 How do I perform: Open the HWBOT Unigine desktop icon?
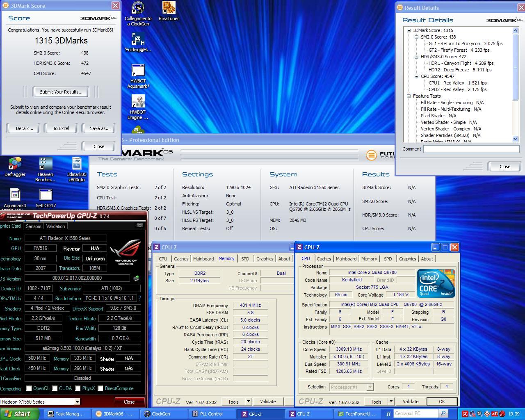(x=138, y=107)
